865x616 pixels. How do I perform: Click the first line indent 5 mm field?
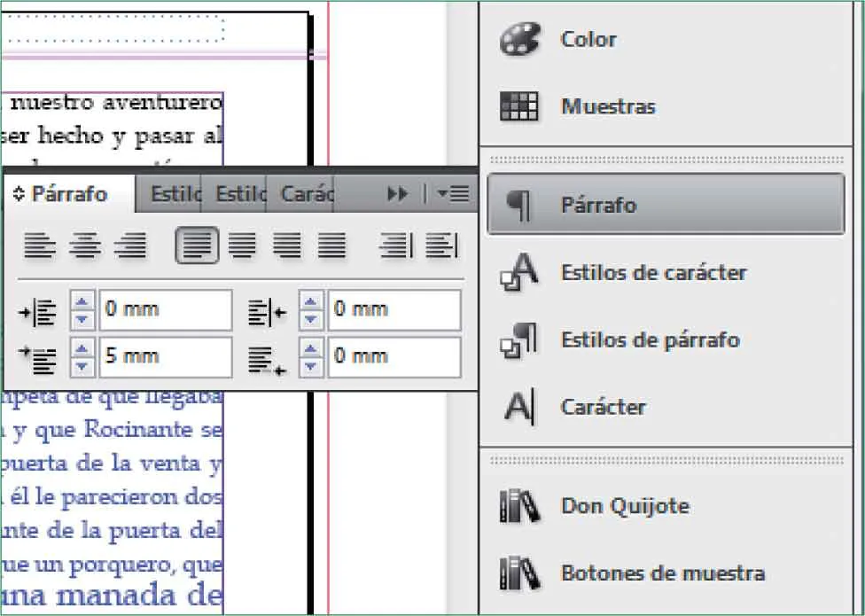click(165, 356)
